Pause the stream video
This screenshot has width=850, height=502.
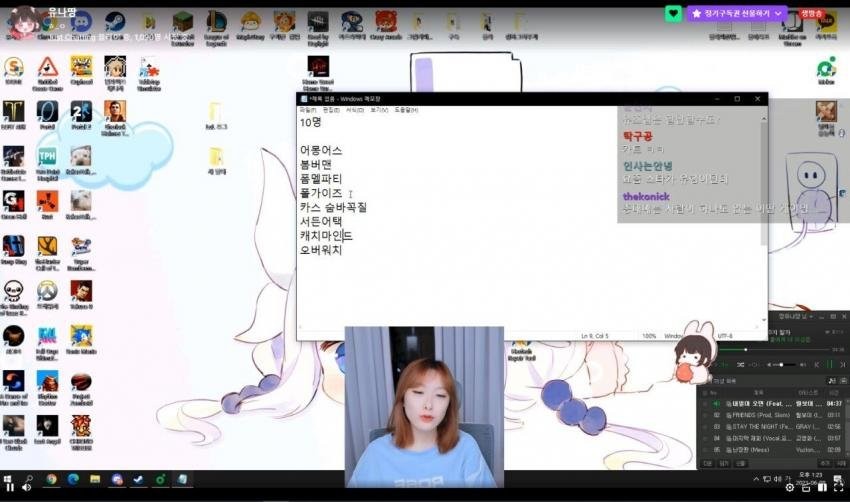pos(10,487)
